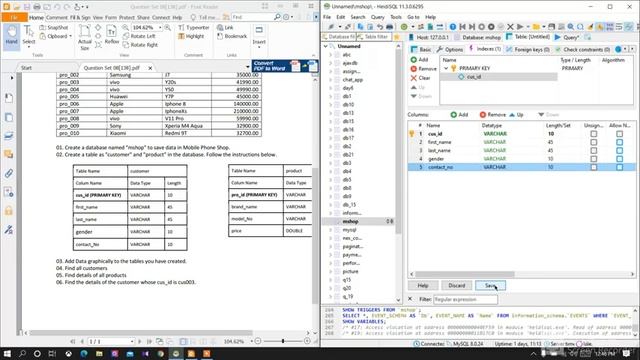Open the Protect tab in Foxit ribbon
The image size is (640, 360).
point(127,18)
